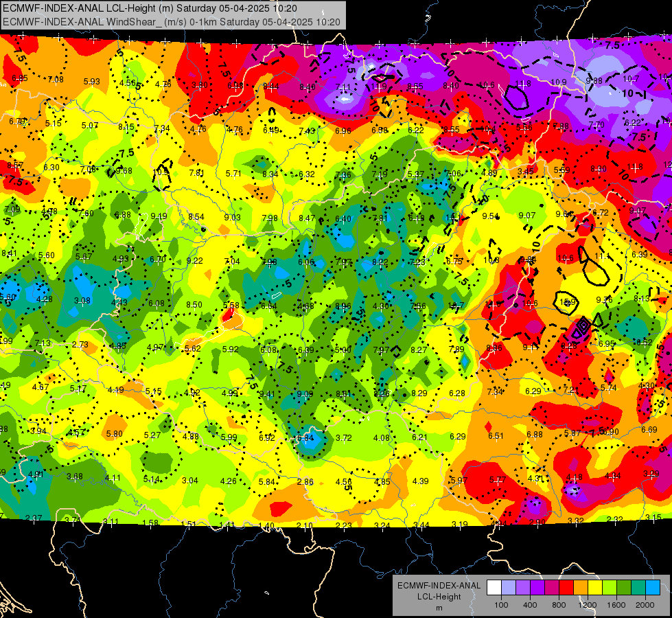The height and width of the screenshot is (618, 672).
Task: Click the grid value 8.50
Action: tap(194, 304)
